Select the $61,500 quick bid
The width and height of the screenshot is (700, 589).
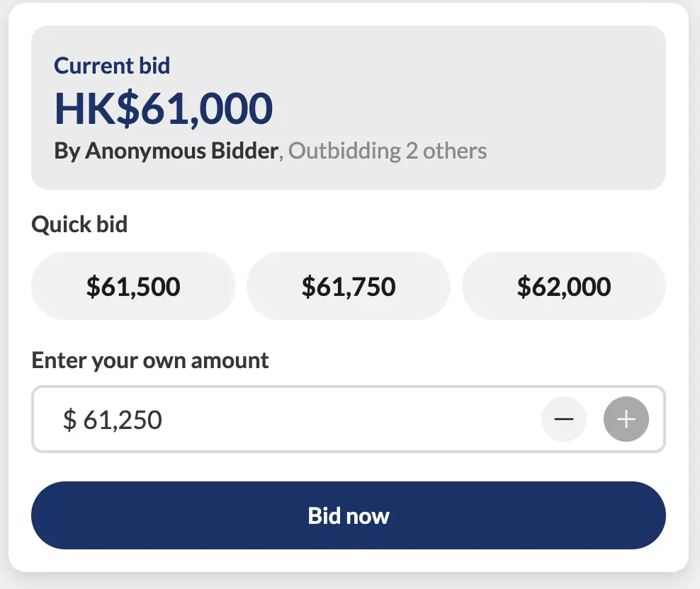point(133,286)
